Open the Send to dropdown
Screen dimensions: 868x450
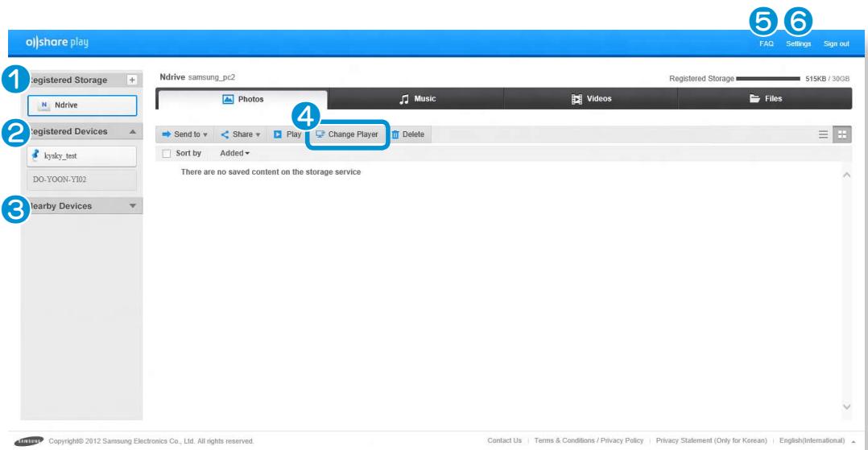coord(184,134)
